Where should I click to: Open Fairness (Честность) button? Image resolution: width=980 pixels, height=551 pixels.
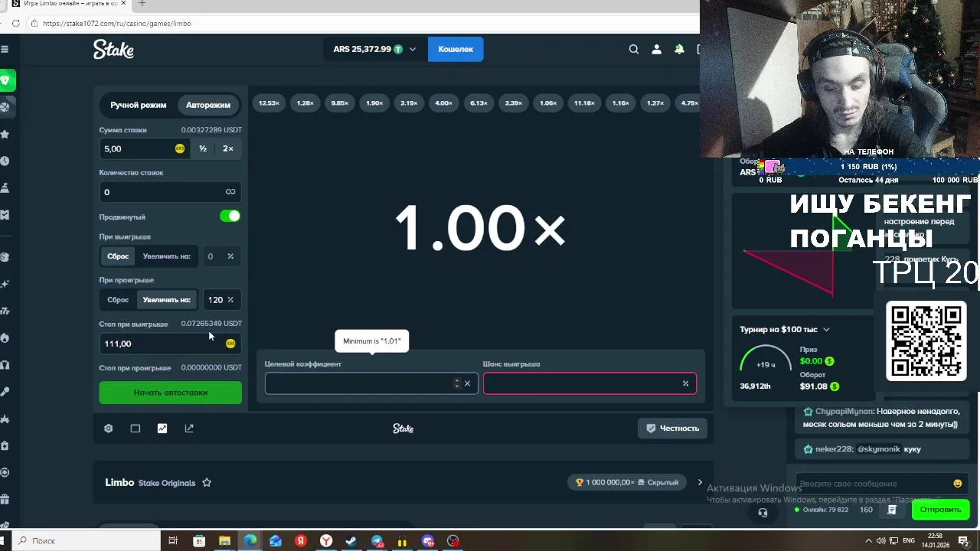coord(672,429)
